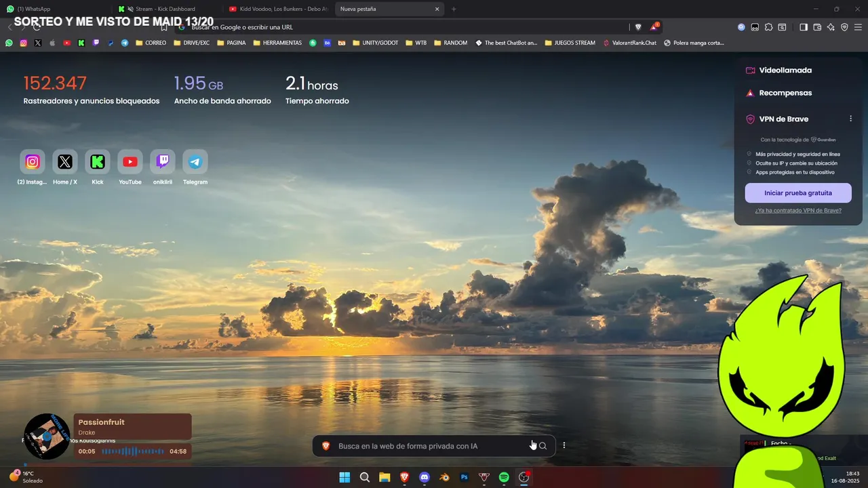Image resolution: width=868 pixels, height=488 pixels.
Task: Open The best ChatBot bookmark
Action: (506, 43)
